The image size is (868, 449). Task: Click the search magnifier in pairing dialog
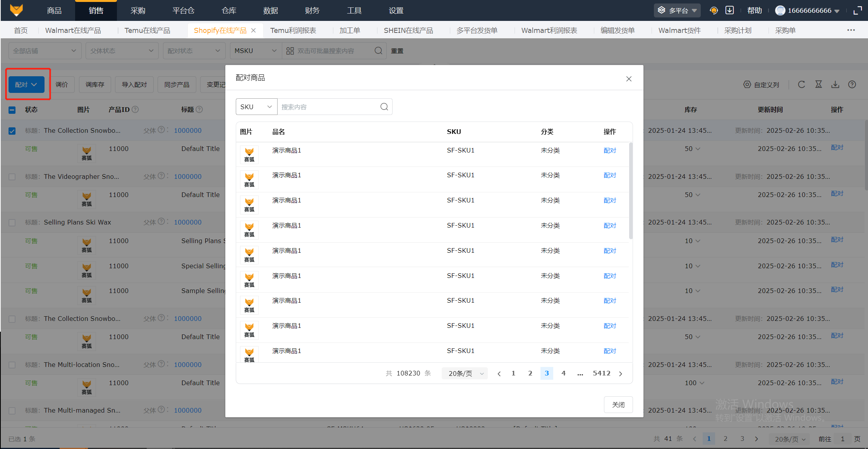[384, 107]
